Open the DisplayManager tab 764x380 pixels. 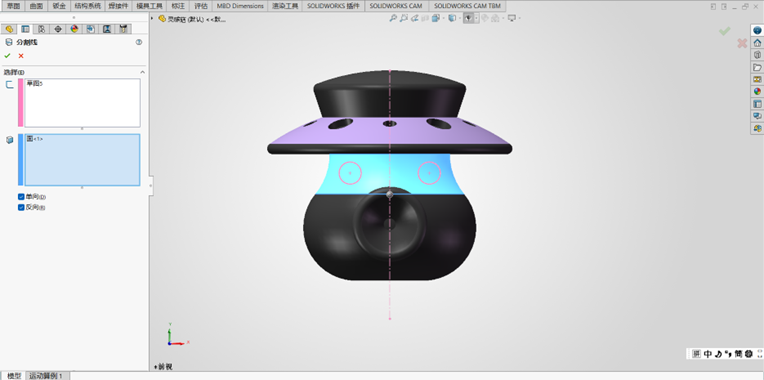(74, 29)
